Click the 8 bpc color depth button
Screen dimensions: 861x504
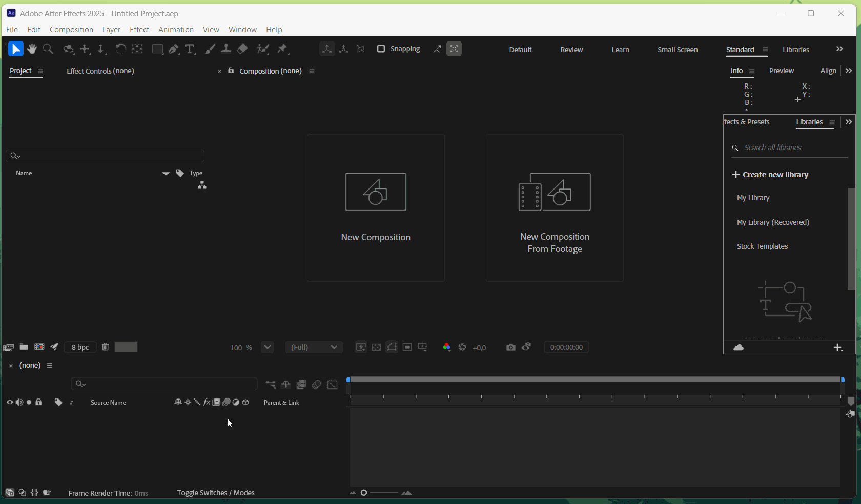(x=80, y=347)
